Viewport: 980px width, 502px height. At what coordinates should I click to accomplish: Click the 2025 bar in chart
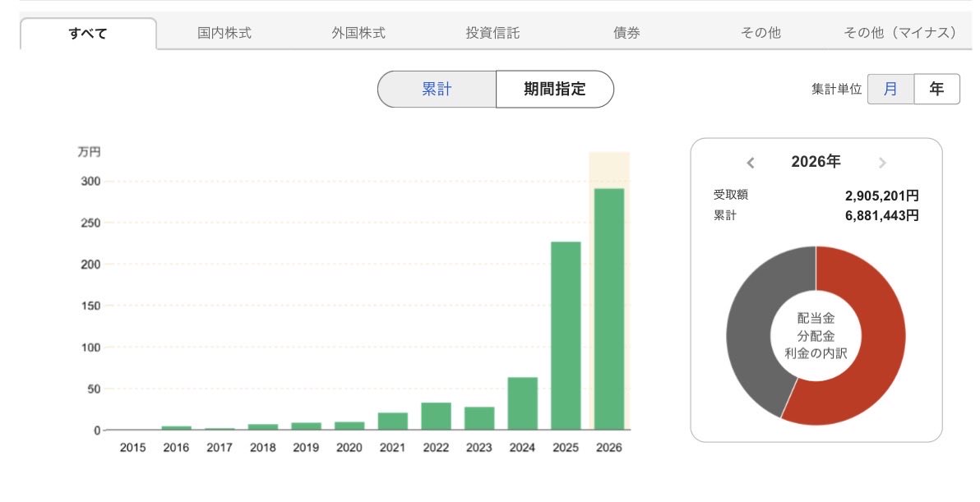point(566,336)
